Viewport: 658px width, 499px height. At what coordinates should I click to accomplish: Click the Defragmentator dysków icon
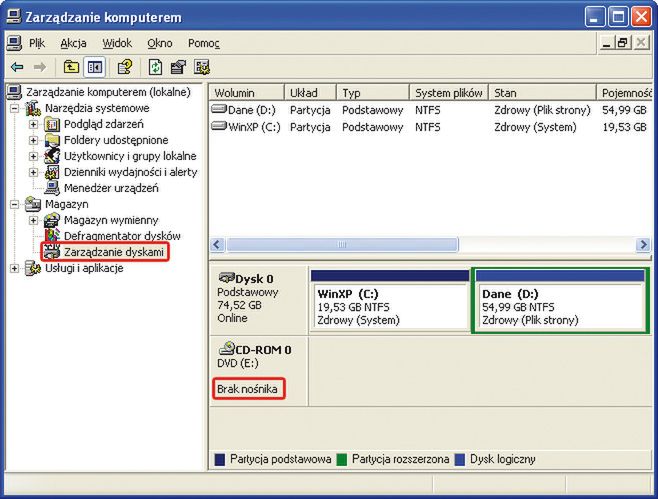tap(52, 236)
